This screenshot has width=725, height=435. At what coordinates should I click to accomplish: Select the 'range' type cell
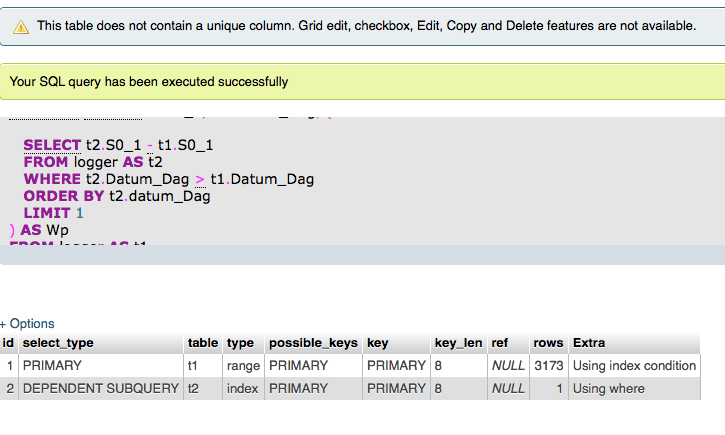[x=243, y=366]
